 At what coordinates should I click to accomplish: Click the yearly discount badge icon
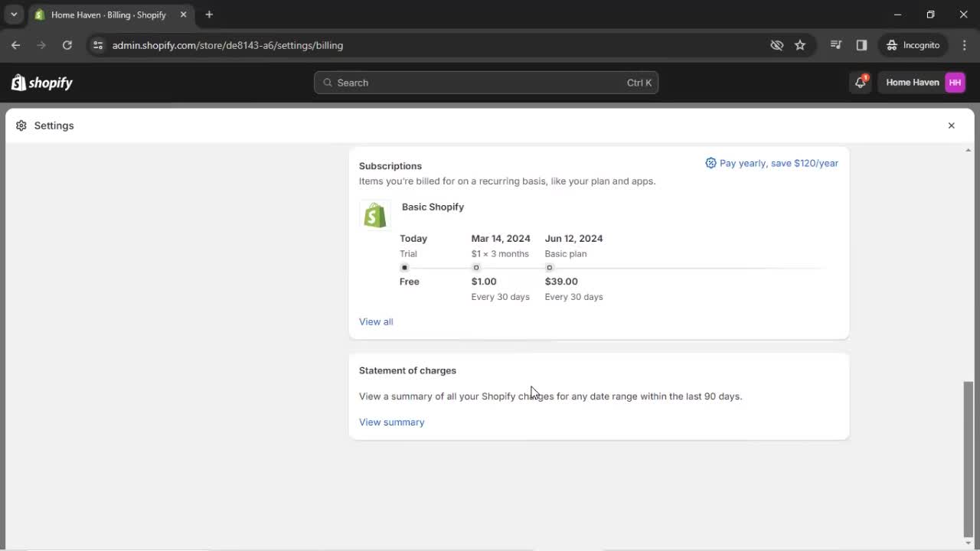pyautogui.click(x=710, y=163)
